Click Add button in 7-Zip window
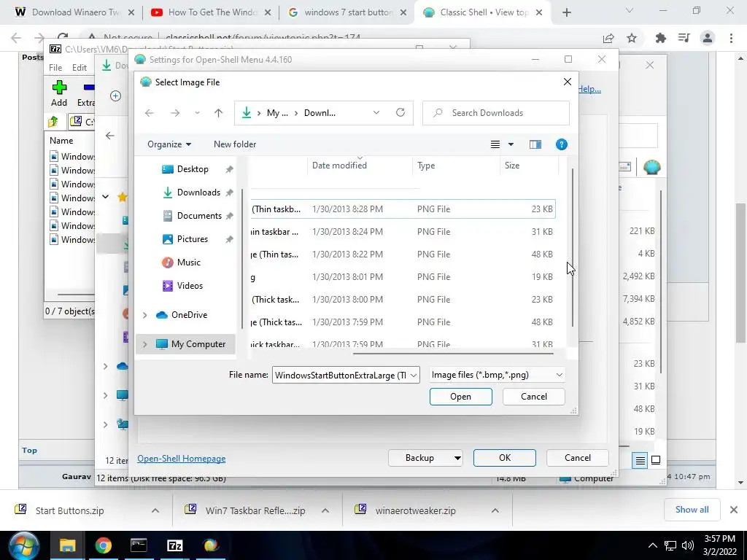This screenshot has height=560, width=747. coord(59,93)
